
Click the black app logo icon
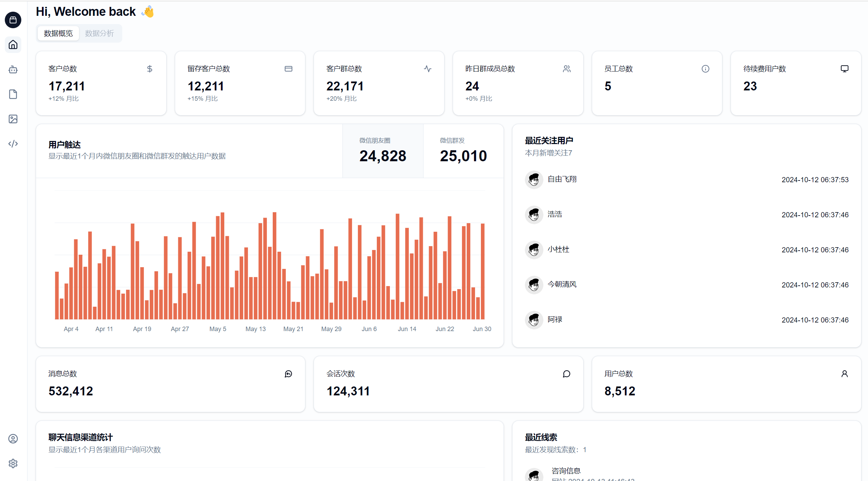[x=13, y=20]
